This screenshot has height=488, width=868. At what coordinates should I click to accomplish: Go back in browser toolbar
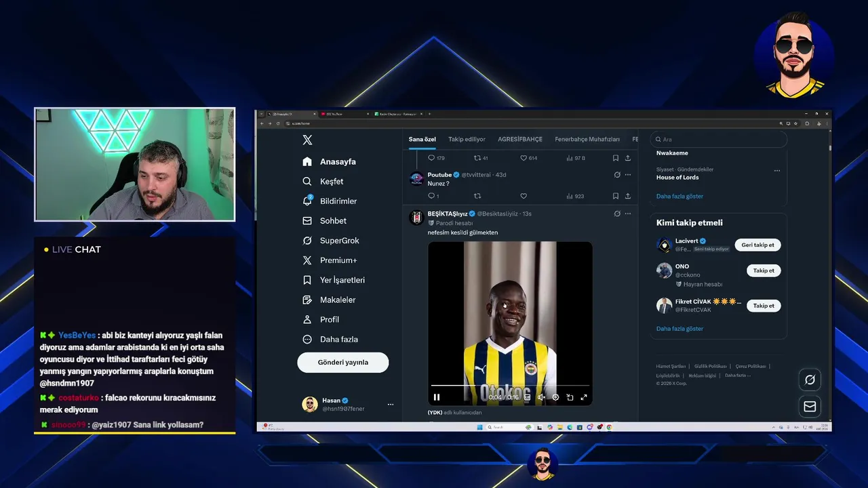coord(262,123)
